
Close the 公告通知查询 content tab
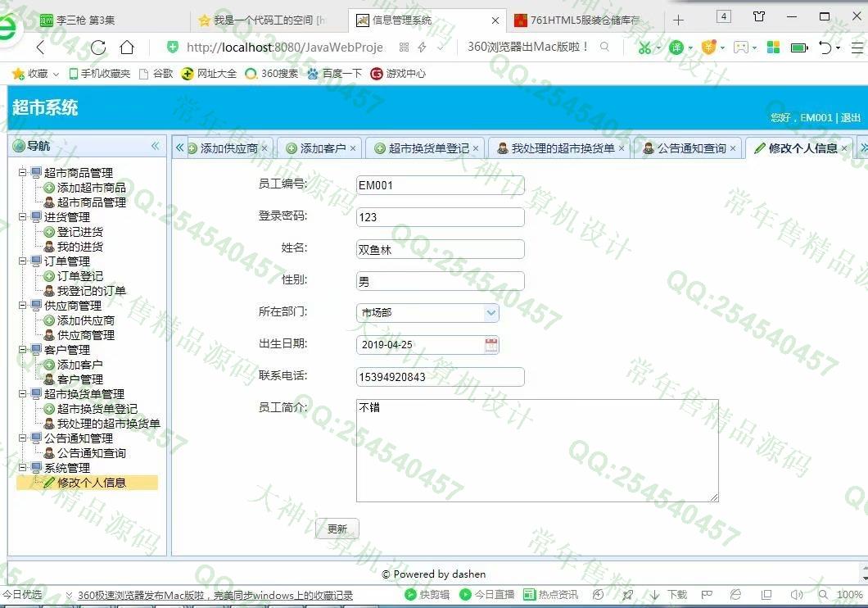pyautogui.click(x=732, y=148)
